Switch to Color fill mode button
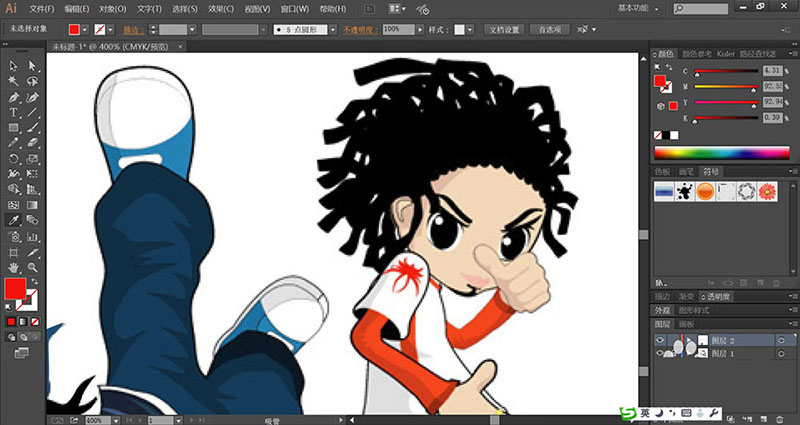800x425 pixels. [11, 322]
